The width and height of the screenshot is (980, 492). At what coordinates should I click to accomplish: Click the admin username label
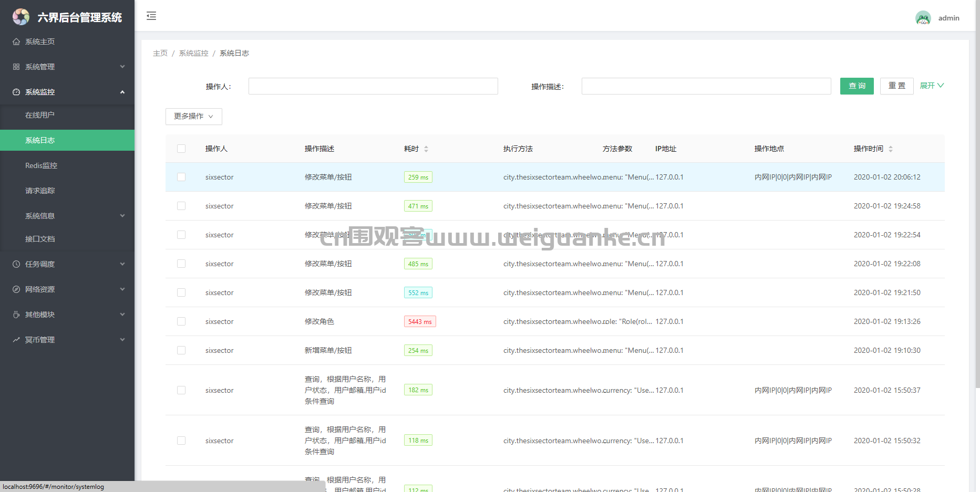(x=949, y=18)
